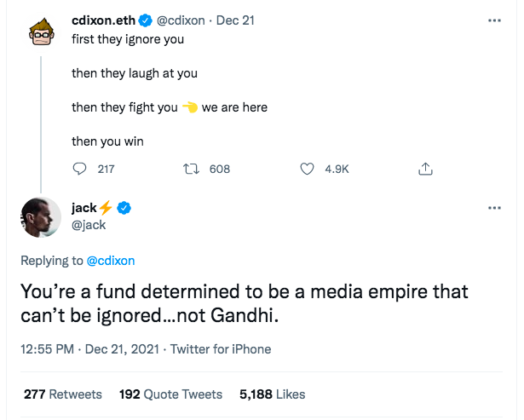Image resolution: width=524 pixels, height=420 pixels.
Task: Open more options on cdixon's tweet
Action: click(493, 20)
